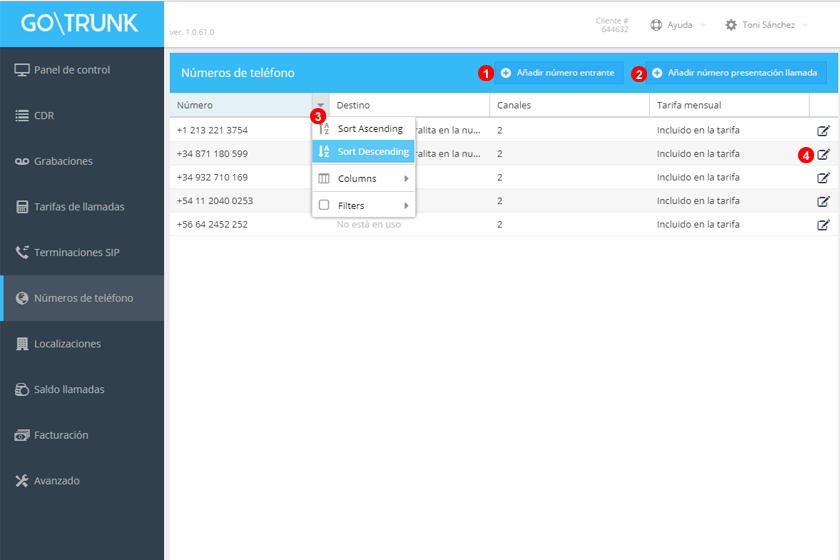
Task: Select the number +34 871 180 599
Action: (x=212, y=154)
